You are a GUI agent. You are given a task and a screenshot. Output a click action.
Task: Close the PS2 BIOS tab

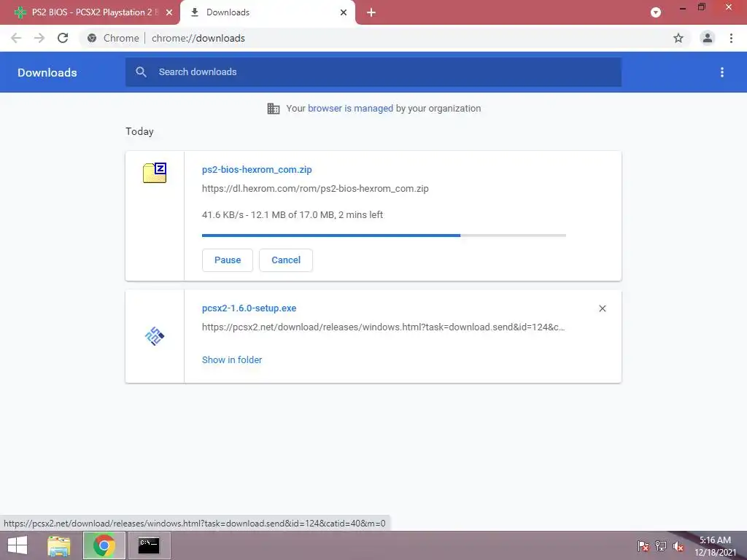click(169, 12)
